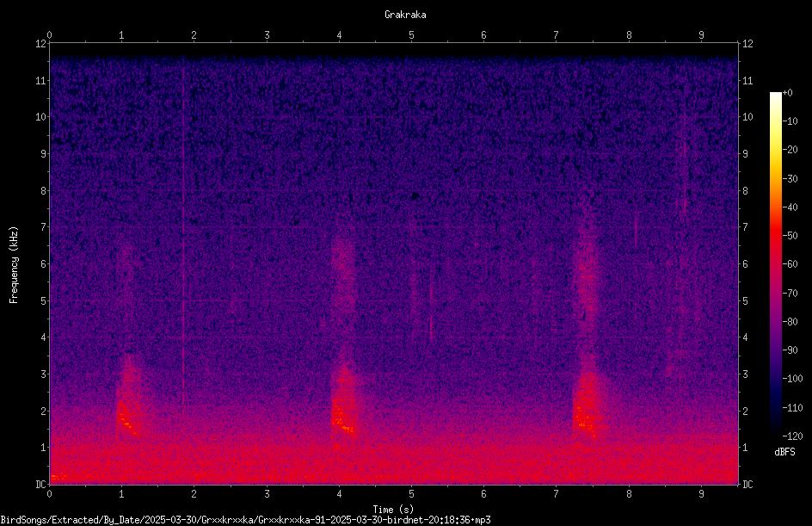Click the 3 seconds label on the bottom time axis

[x=267, y=494]
